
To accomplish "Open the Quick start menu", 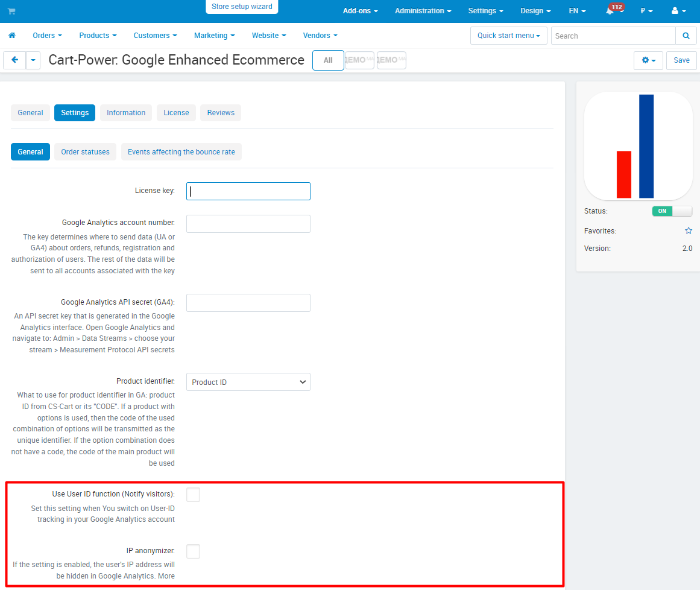I will pyautogui.click(x=508, y=36).
